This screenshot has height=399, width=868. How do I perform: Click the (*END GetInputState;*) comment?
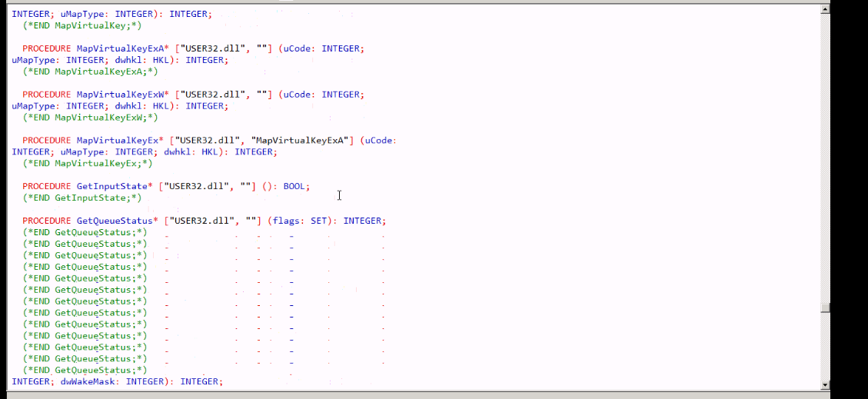(x=82, y=198)
